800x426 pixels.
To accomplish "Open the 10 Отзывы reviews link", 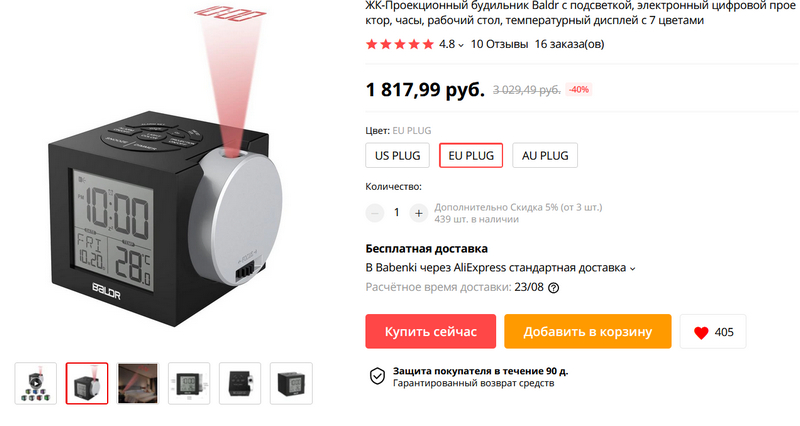I will click(x=499, y=44).
